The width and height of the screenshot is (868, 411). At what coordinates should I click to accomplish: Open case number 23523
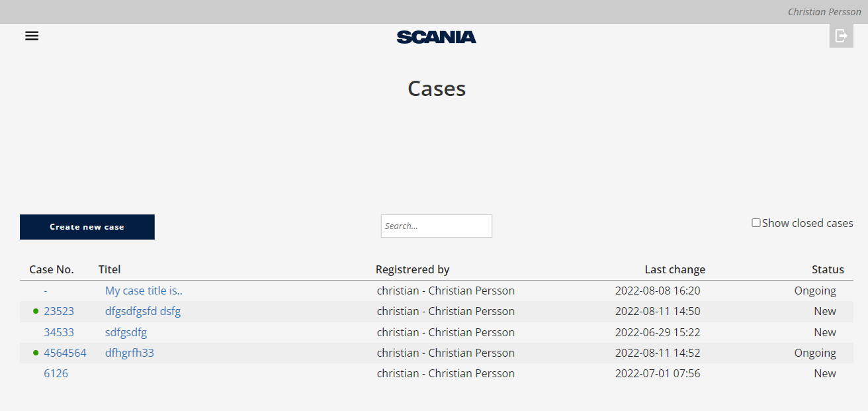59,311
